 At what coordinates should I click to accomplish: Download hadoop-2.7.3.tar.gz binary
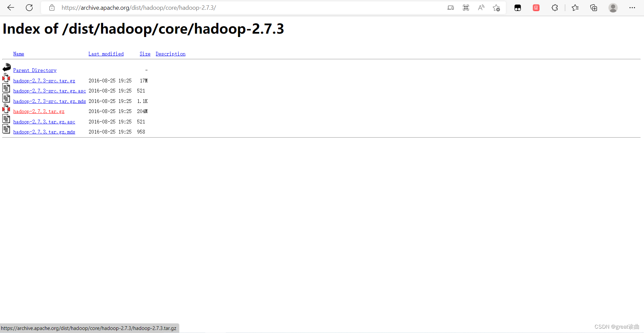click(39, 111)
